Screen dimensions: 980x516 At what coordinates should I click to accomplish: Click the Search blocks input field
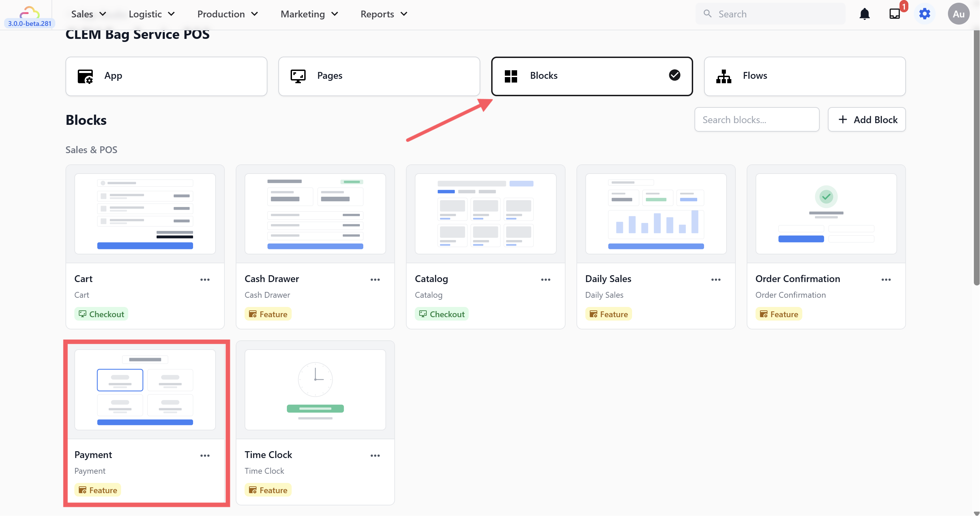(756, 119)
